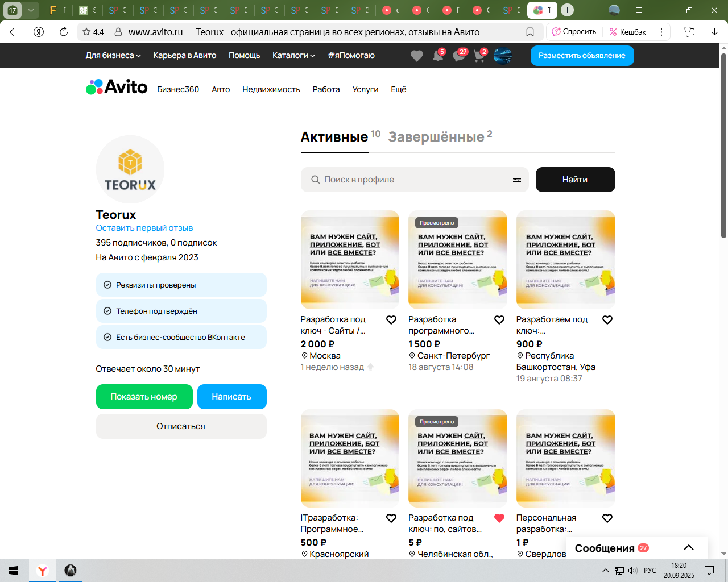Open the thumbnail of the 900 ₽ listing

point(566,260)
